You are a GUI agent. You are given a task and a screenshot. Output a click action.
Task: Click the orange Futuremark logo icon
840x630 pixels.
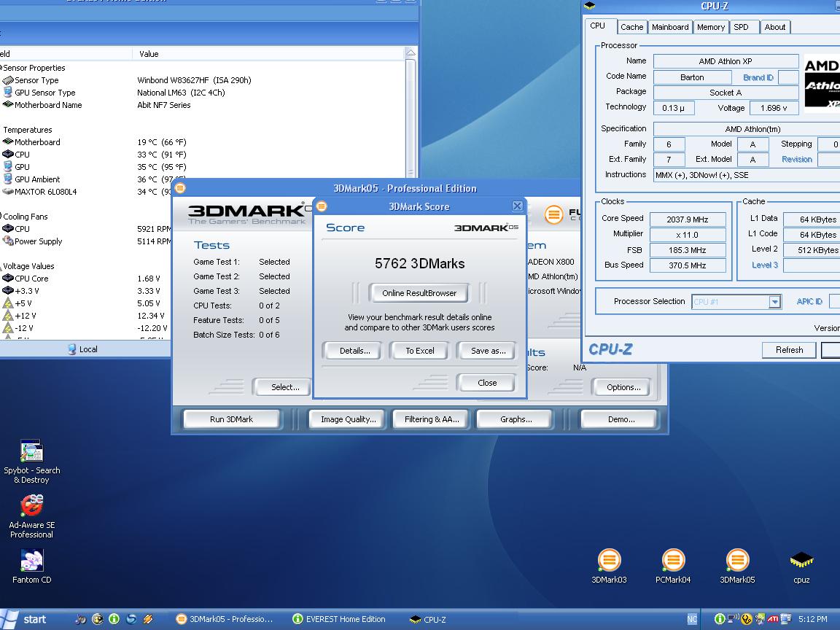point(553,215)
